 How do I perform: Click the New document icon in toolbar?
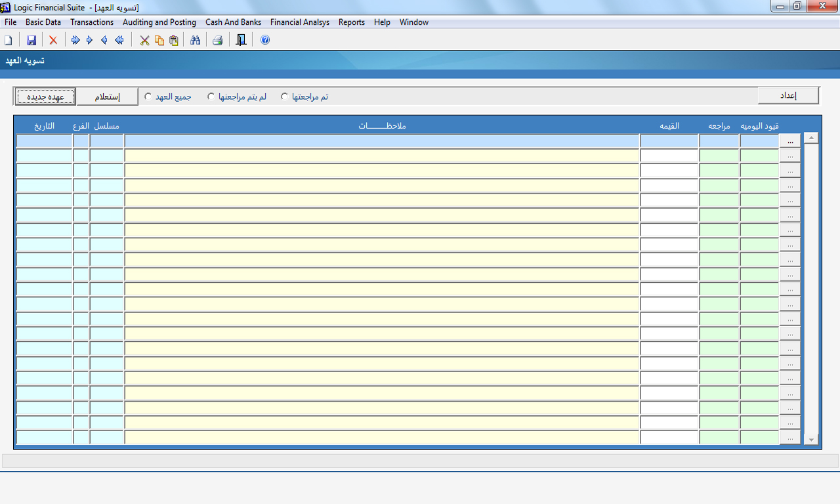pyautogui.click(x=9, y=41)
